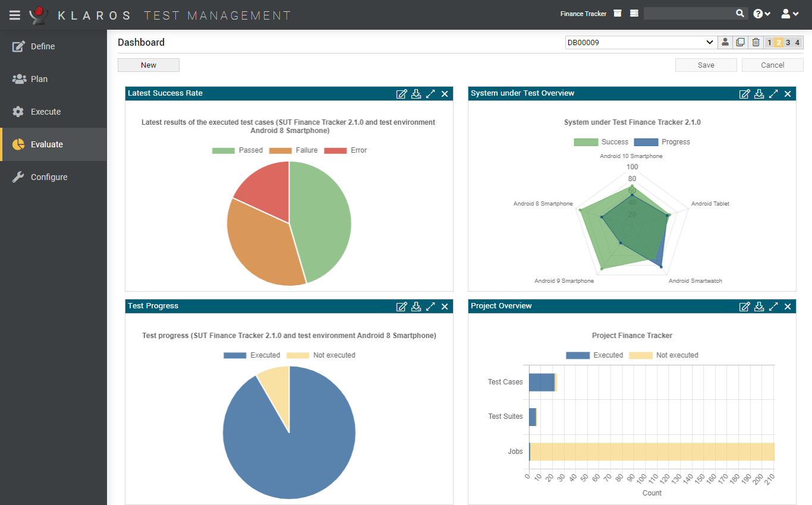Save the dashboard changes
Image resolution: width=812 pixels, height=505 pixels.
coord(706,65)
